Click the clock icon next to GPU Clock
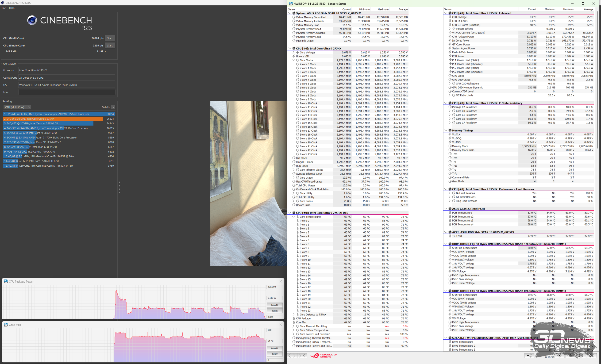 [x=450, y=76]
